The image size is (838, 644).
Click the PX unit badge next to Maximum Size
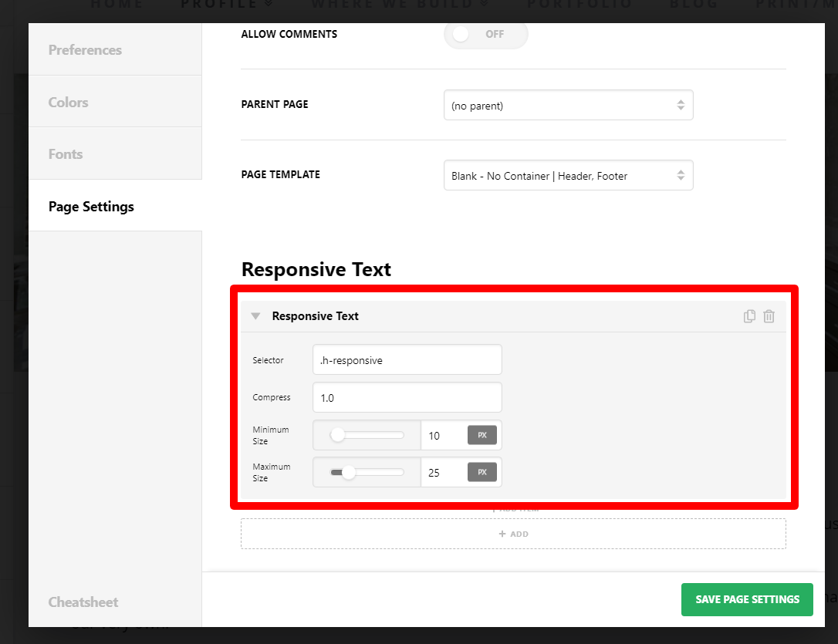point(482,472)
